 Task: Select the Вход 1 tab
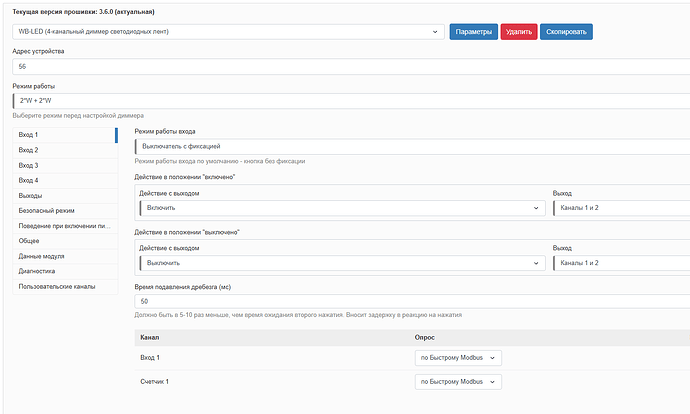coord(64,134)
